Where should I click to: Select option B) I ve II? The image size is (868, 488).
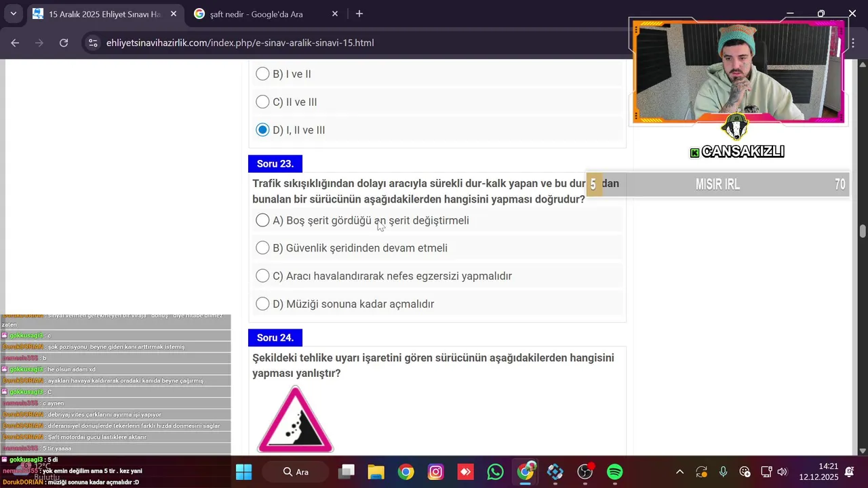point(262,74)
